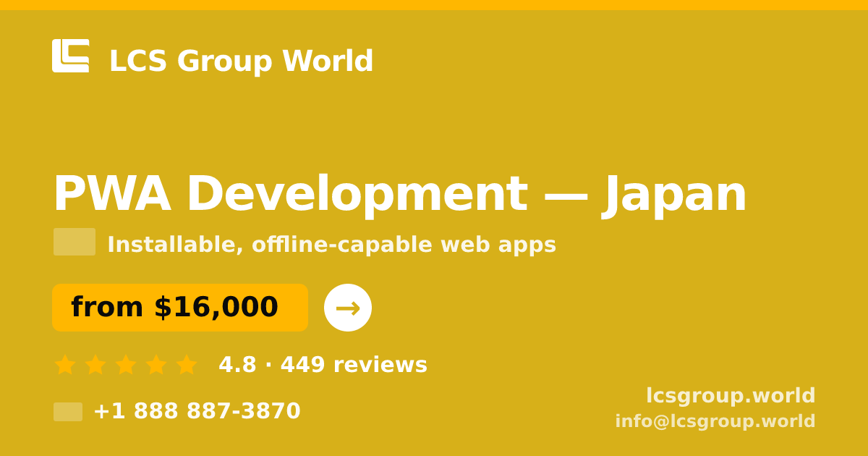
Task: Click the white arrow circle button
Action: (x=348, y=308)
